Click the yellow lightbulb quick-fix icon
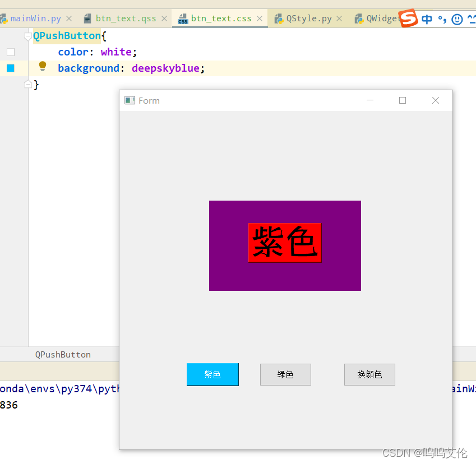Viewport: 476px width, 464px height. (43, 67)
